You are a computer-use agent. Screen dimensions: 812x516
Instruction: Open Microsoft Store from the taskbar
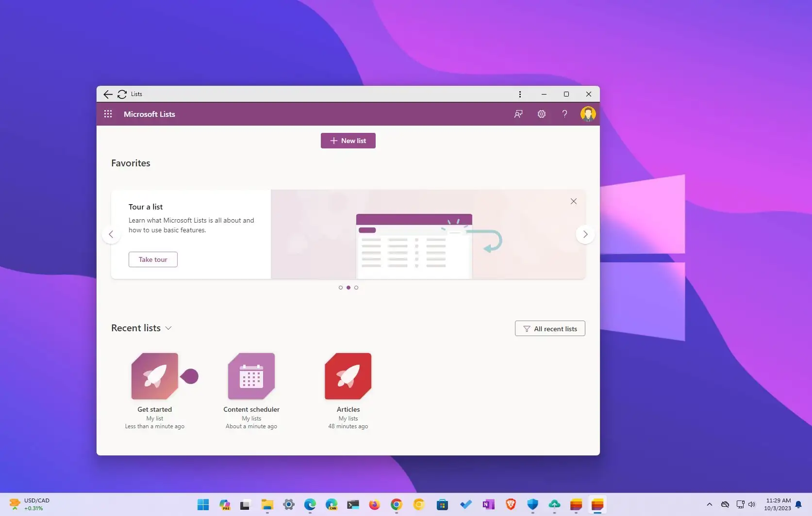click(442, 505)
